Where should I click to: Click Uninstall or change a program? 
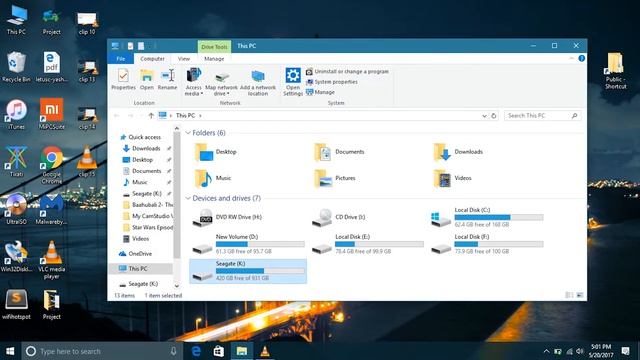click(347, 71)
